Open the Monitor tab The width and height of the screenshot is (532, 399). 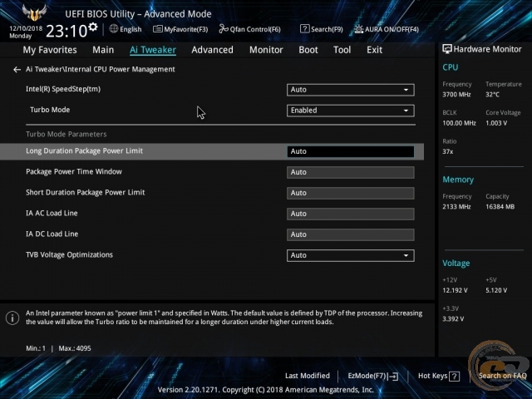click(266, 50)
